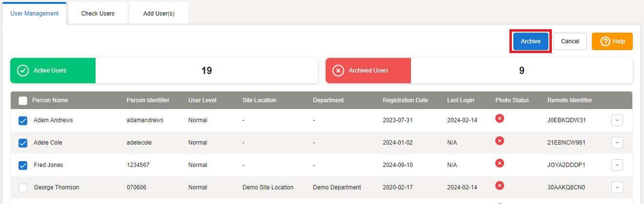This screenshot has height=204, width=644.
Task: Click Adele Cole's red photo status icon
Action: click(x=499, y=141)
